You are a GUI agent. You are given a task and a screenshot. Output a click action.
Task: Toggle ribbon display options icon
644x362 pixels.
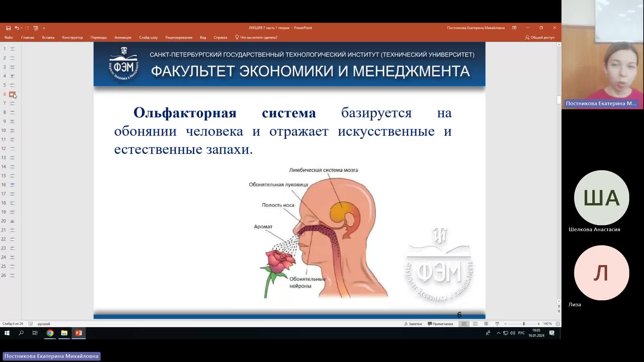(514, 28)
